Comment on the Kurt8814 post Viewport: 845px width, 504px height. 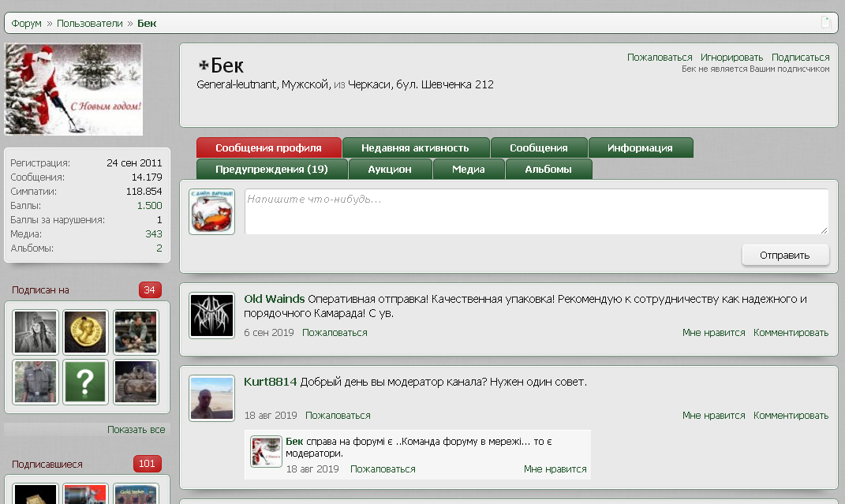791,415
